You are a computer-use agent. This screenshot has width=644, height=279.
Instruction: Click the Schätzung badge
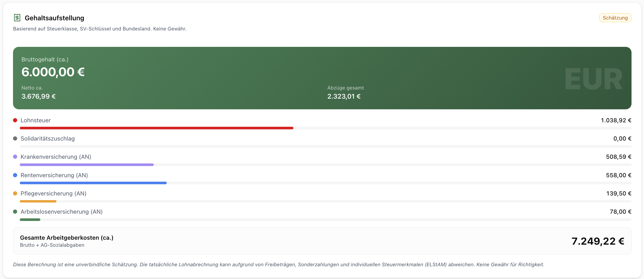(x=615, y=18)
